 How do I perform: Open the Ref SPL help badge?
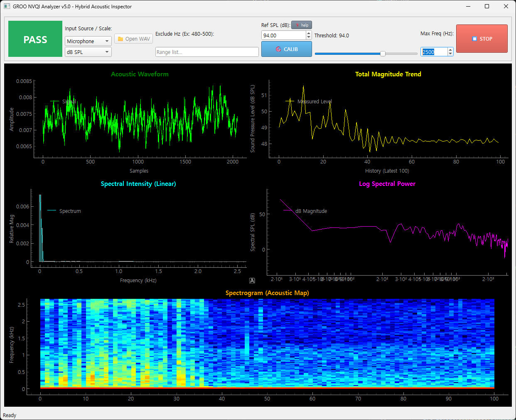click(x=302, y=25)
